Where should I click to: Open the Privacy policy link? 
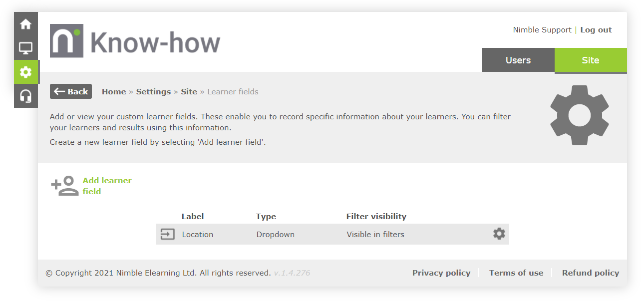[441, 273]
